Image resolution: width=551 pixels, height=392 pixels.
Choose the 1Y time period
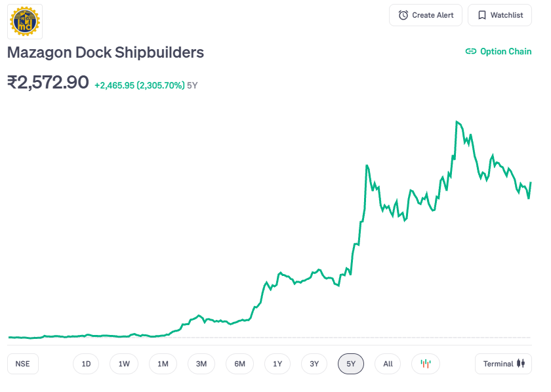tap(277, 364)
